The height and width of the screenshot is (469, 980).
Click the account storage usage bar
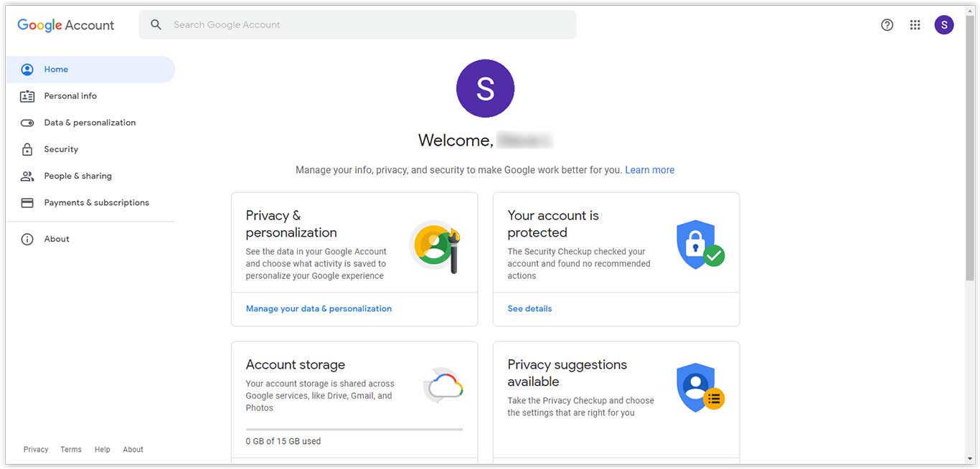click(354, 430)
